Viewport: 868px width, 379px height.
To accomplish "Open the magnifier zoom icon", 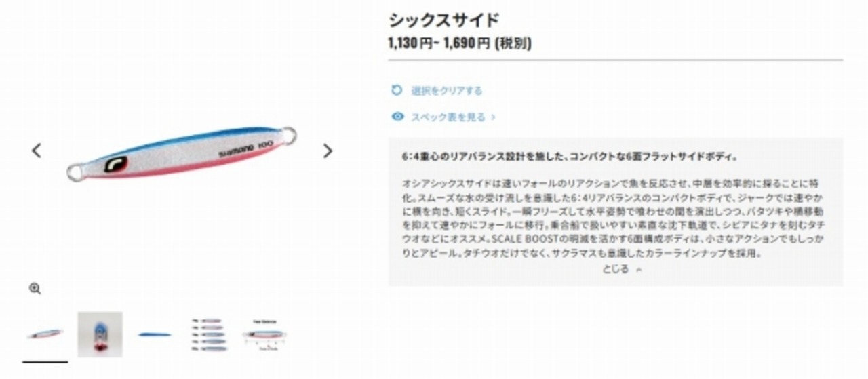I will pyautogui.click(x=35, y=289).
